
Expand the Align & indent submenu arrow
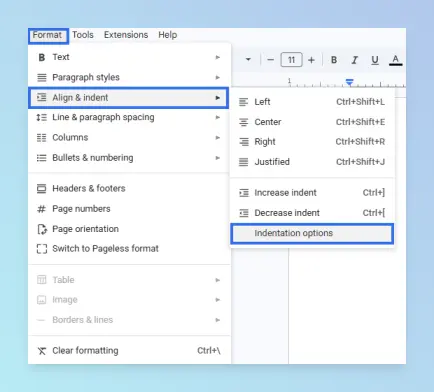pyautogui.click(x=218, y=98)
